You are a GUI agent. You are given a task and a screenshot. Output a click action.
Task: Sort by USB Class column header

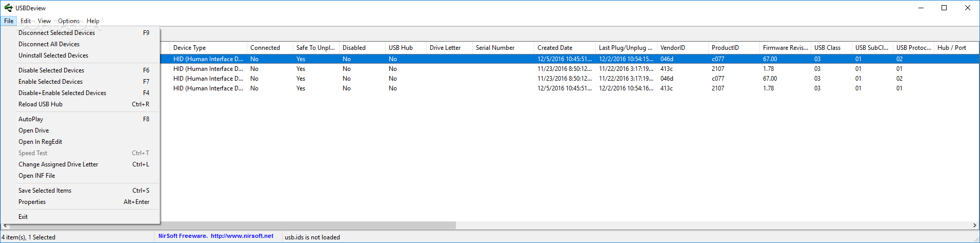click(x=831, y=48)
